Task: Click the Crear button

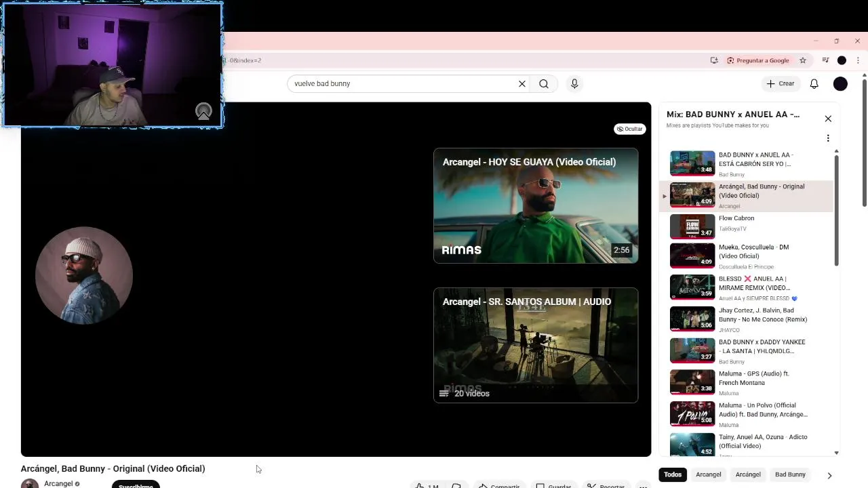Action: pos(780,84)
